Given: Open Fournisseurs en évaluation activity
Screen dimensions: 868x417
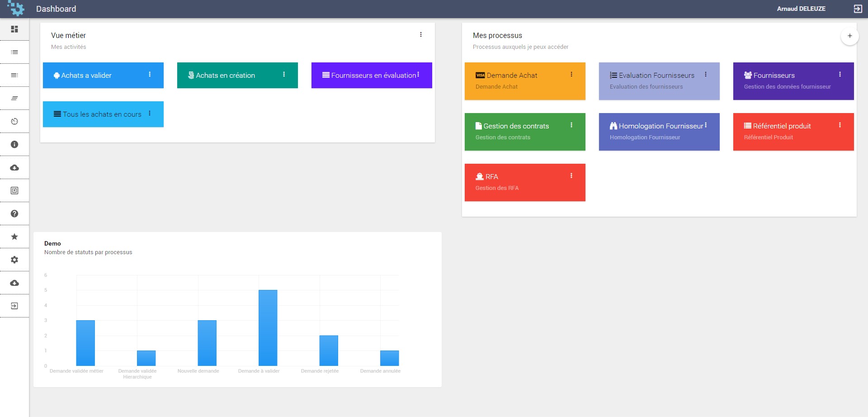Looking at the screenshot, I should tap(372, 75).
